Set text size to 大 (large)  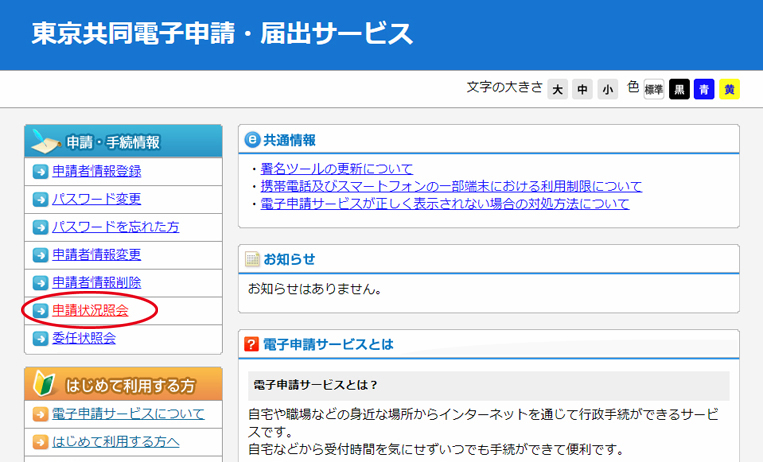(x=558, y=90)
